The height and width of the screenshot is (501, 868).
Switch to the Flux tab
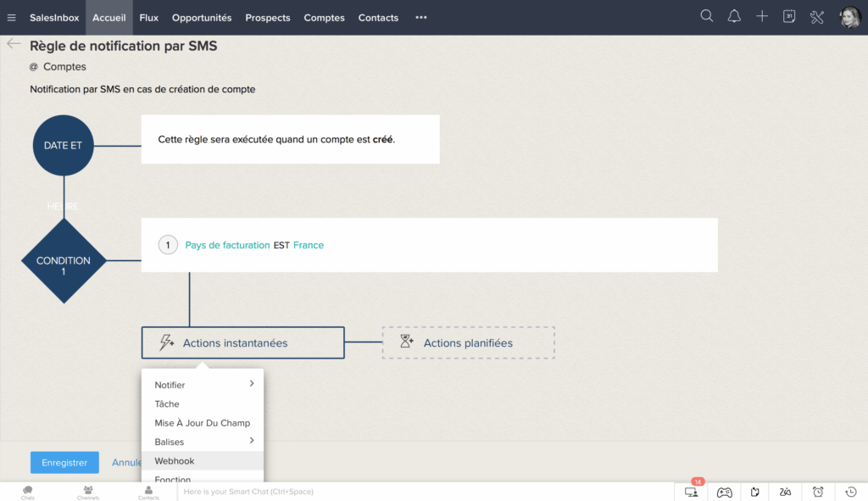(x=149, y=18)
